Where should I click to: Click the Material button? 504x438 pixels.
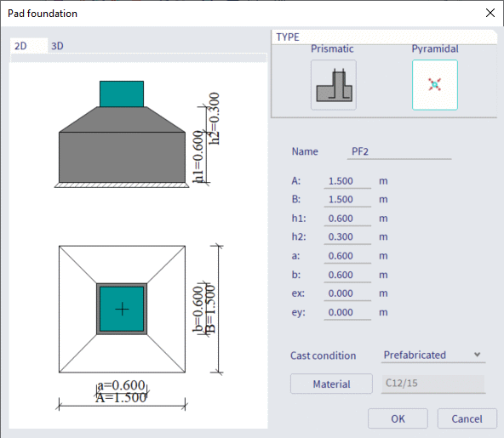point(331,384)
